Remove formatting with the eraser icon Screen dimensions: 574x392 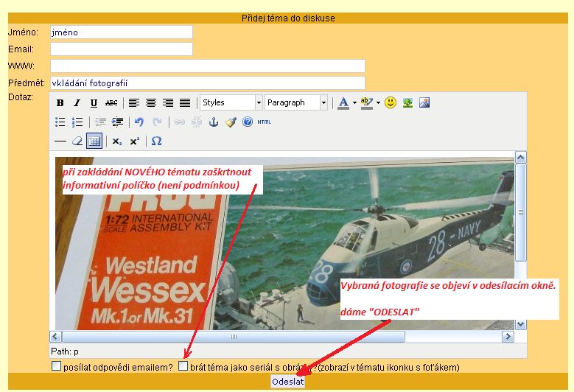tap(77, 141)
